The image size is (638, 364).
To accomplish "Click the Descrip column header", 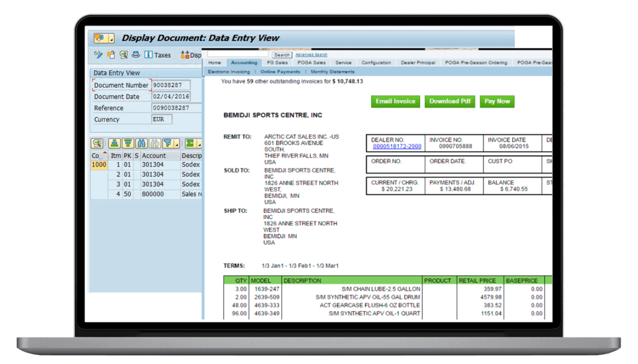I will pyautogui.click(x=191, y=156).
